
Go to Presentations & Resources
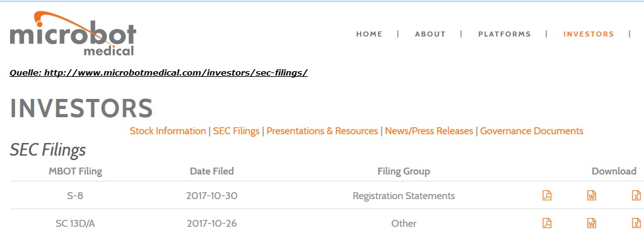pos(322,131)
